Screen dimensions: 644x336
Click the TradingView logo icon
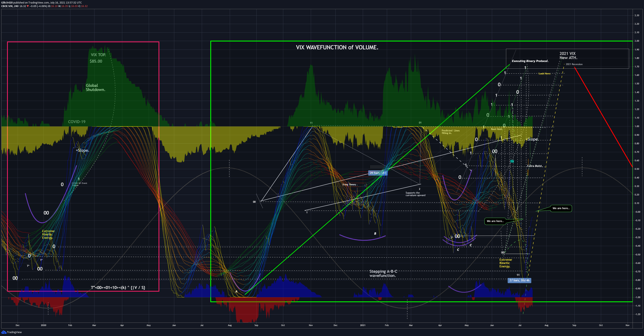point(4,332)
